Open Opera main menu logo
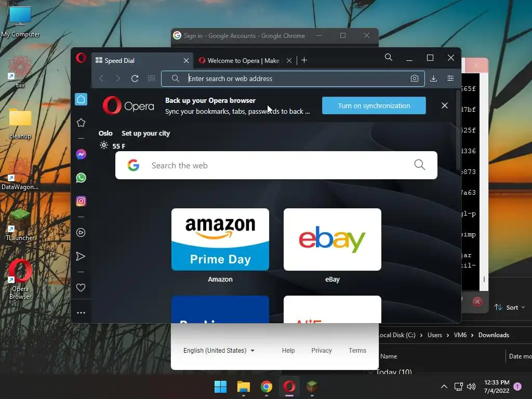This screenshot has width=532, height=399. point(81,58)
